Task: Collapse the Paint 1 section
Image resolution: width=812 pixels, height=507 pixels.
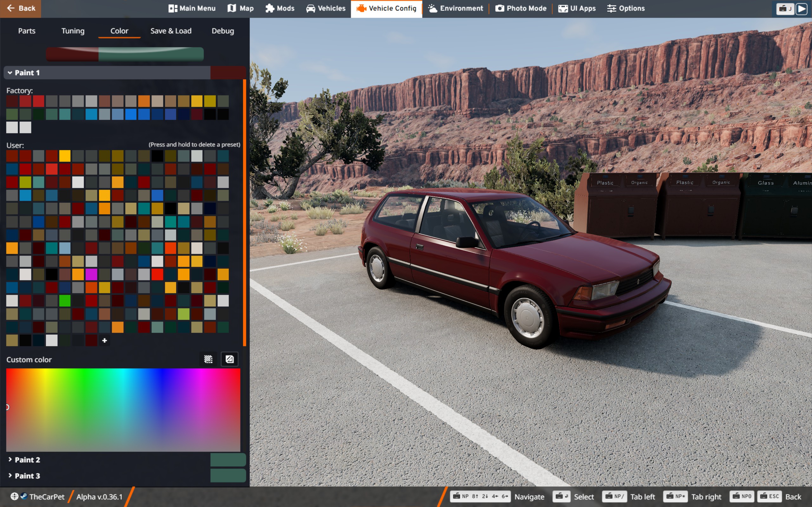Action: (x=27, y=73)
